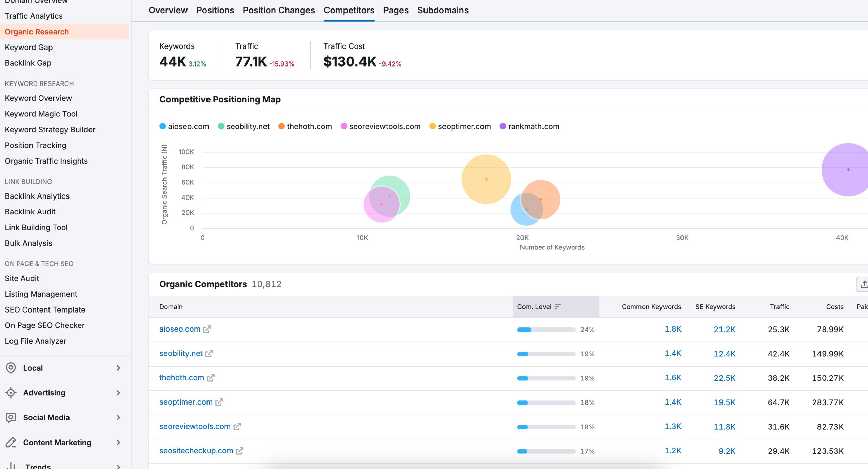This screenshot has width=868, height=469.
Task: Select the Content Marketing pencil icon
Action: click(11, 443)
